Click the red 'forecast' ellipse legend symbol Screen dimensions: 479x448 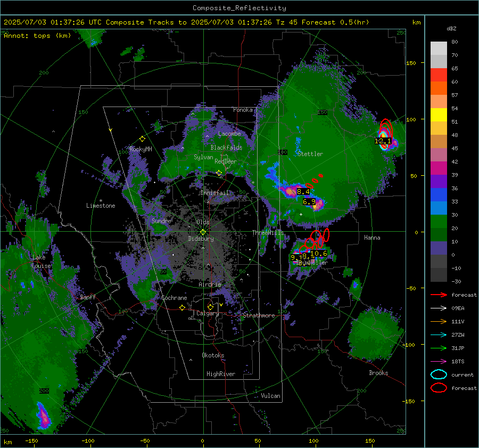pyautogui.click(x=439, y=388)
